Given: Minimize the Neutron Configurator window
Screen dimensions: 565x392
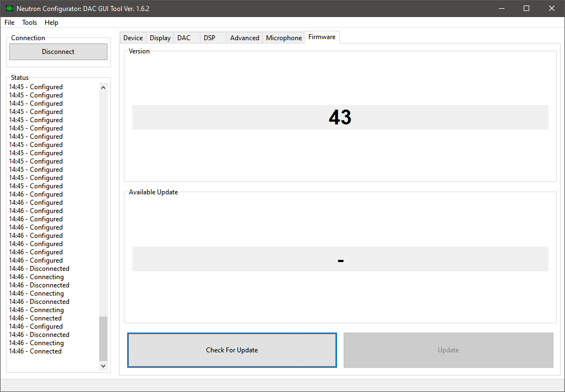Looking at the screenshot, I should [501, 8].
